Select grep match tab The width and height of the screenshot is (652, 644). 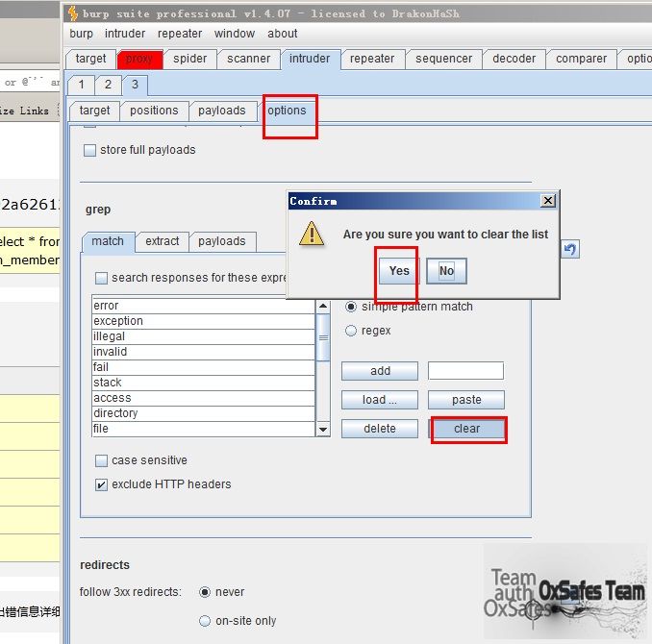(108, 241)
